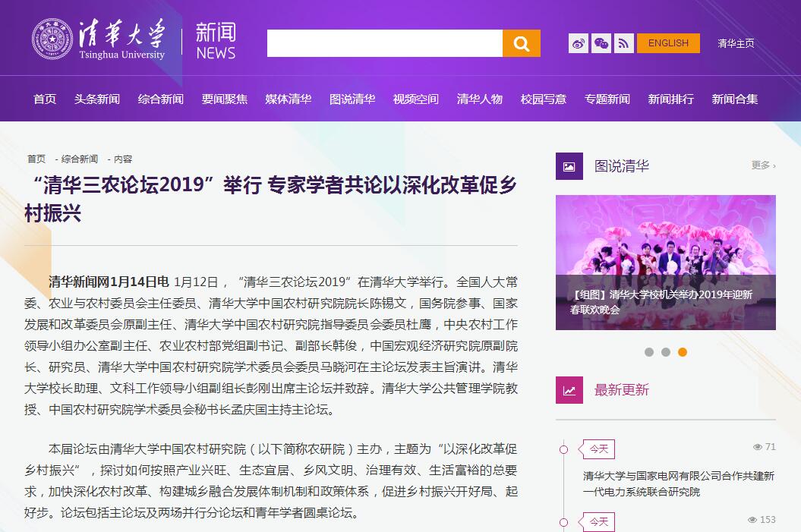The width and height of the screenshot is (801, 532).
Task: Open the 专题新闻 menu item
Action: click(607, 99)
